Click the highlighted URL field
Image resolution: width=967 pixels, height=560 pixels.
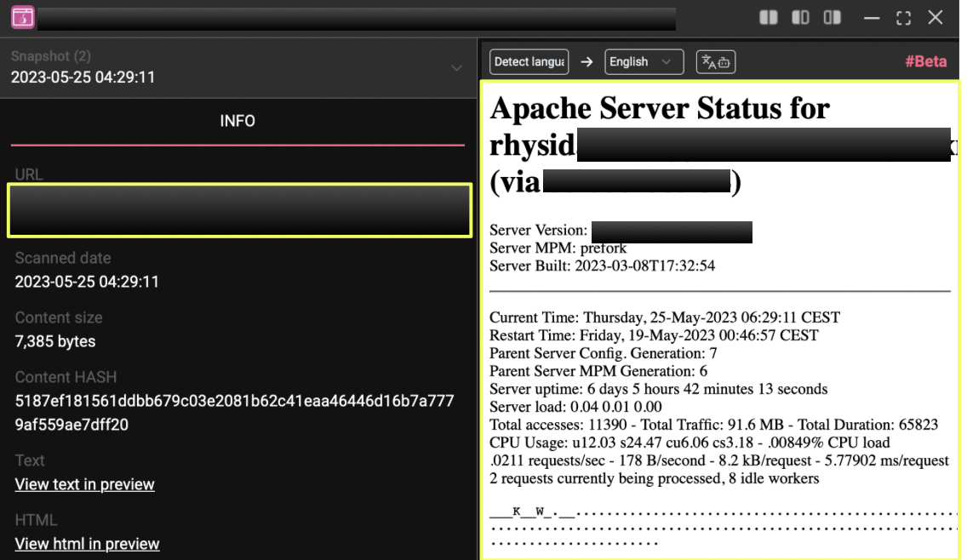click(x=239, y=209)
